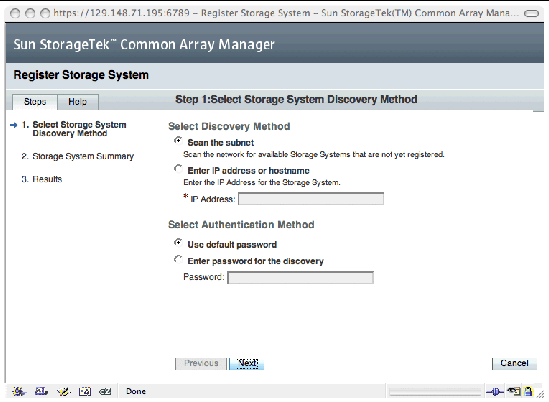549x402 pixels.
Task: Click the 'Select Discovery Method' heading
Action: point(229,126)
